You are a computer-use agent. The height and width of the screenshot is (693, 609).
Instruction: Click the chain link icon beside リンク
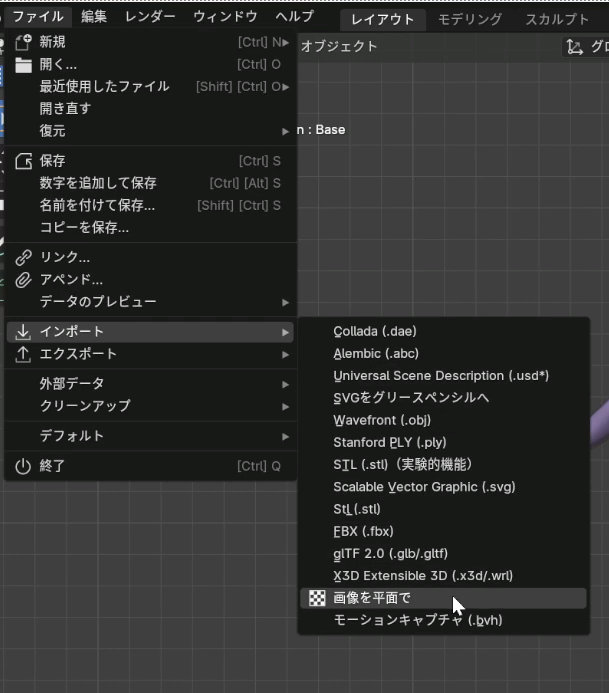click(x=23, y=257)
